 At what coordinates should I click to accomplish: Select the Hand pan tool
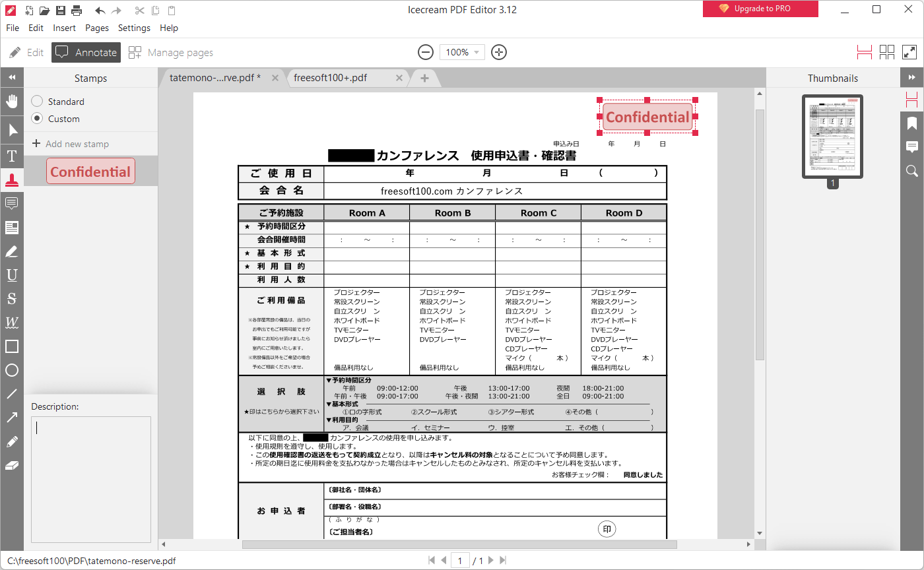(x=12, y=101)
